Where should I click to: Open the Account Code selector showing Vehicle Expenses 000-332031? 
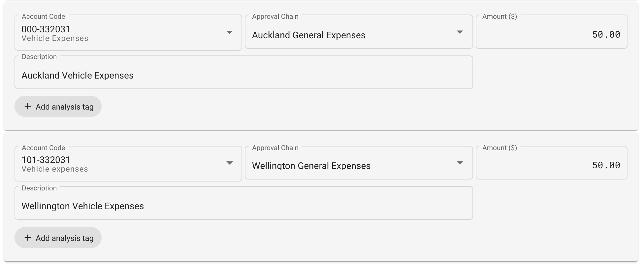[129, 32]
